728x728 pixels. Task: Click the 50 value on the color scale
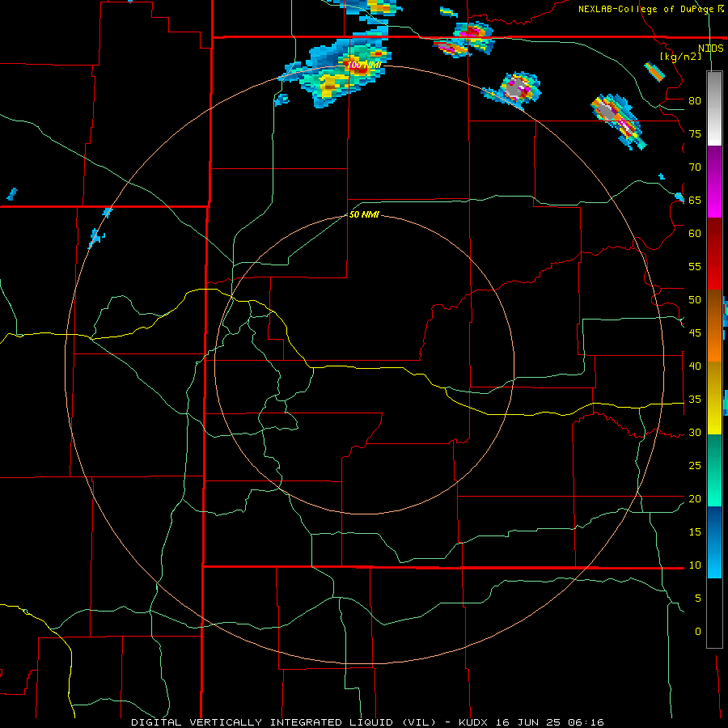695,300
